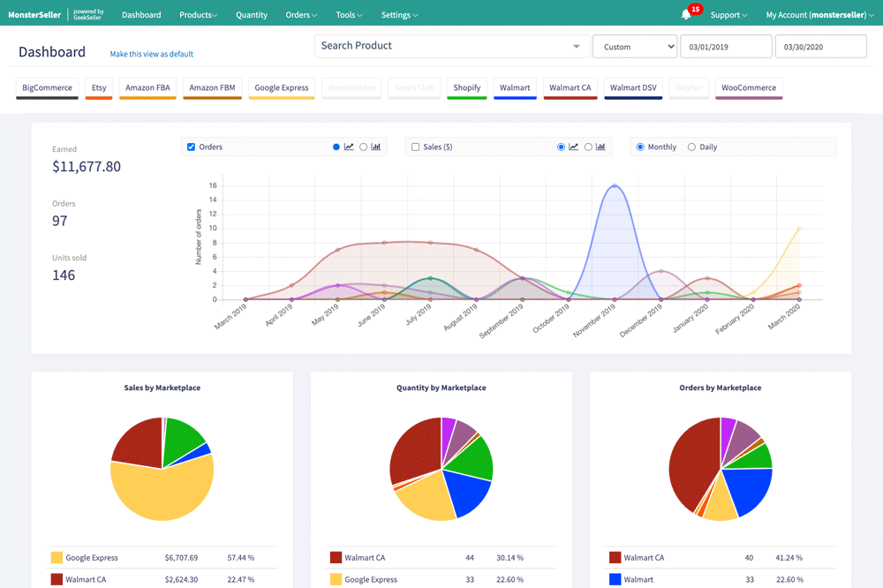
Task: Open the Quantity page from the navbar
Action: pos(251,15)
